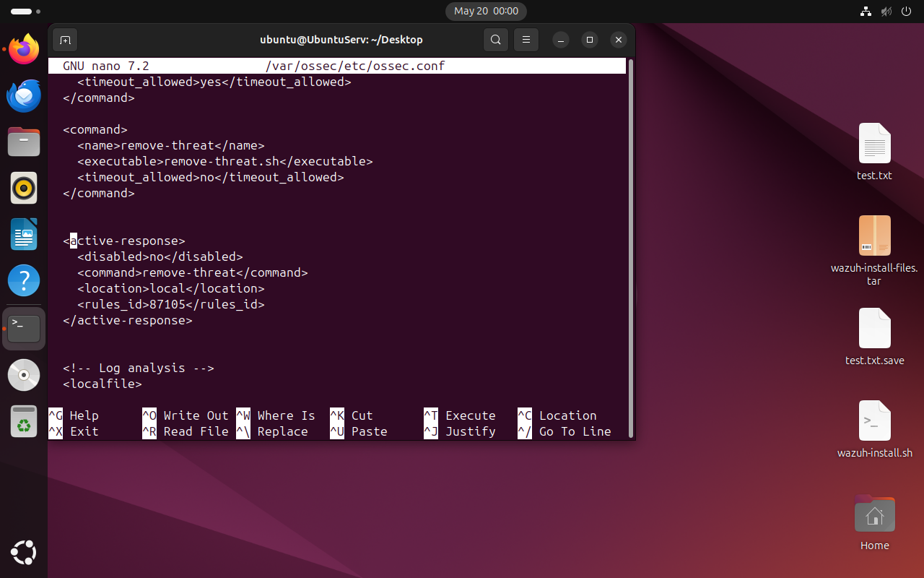The image size is (924, 578).
Task: Click the volume icon in top bar
Action: (x=886, y=11)
